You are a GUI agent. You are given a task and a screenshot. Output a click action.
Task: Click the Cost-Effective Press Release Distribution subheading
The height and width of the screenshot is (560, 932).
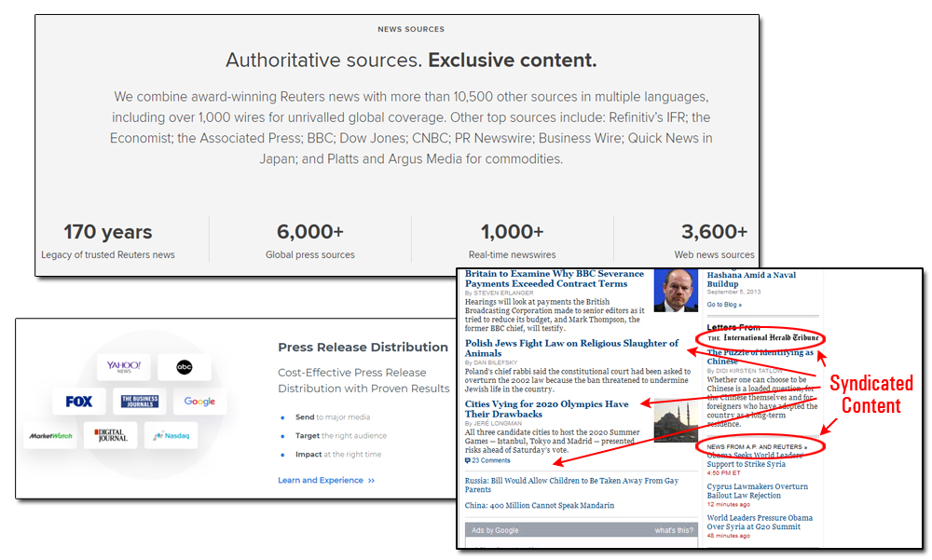363,380
